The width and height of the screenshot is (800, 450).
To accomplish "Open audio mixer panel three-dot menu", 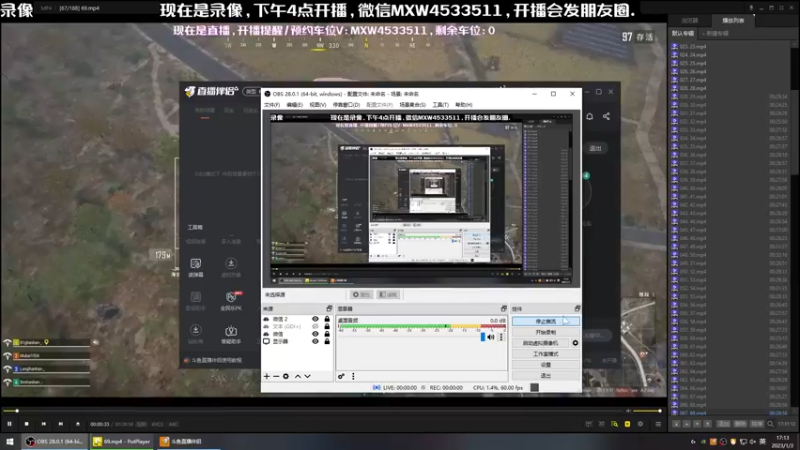I will 353,376.
